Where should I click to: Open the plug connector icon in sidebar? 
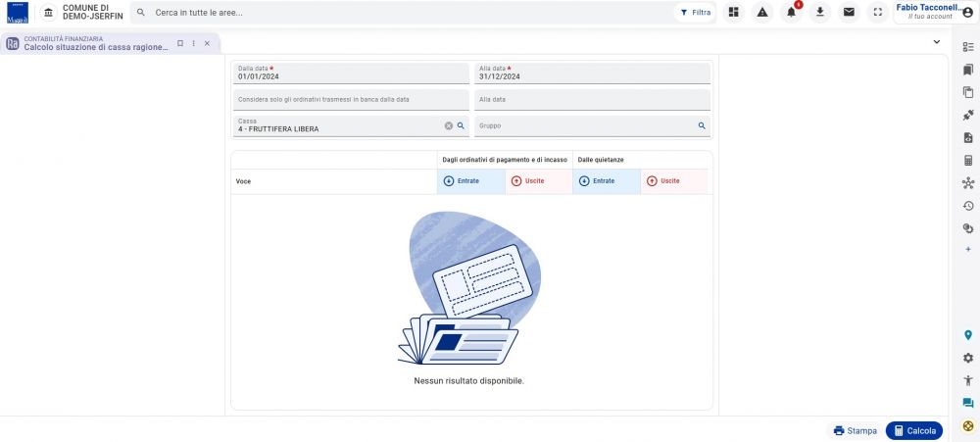coord(968,115)
